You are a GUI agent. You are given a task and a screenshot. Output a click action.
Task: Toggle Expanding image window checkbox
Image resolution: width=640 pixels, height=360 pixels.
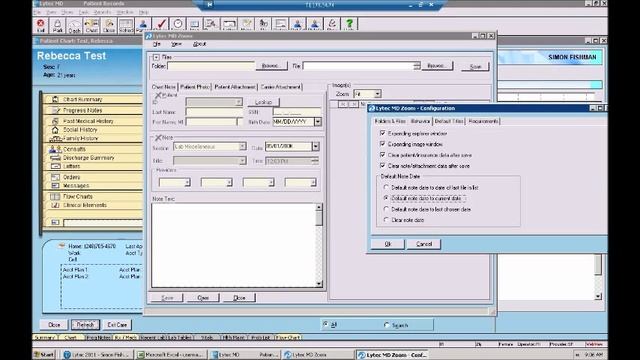(x=382, y=144)
